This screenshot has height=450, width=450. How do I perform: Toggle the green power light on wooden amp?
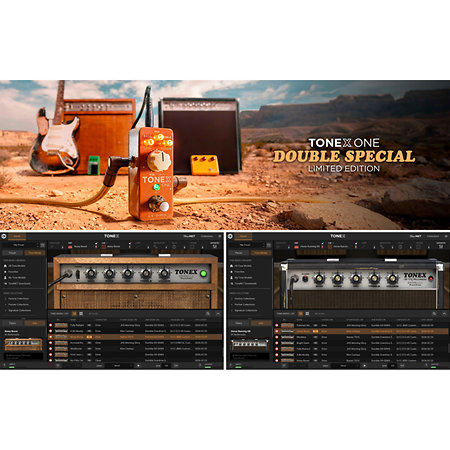click(x=203, y=274)
